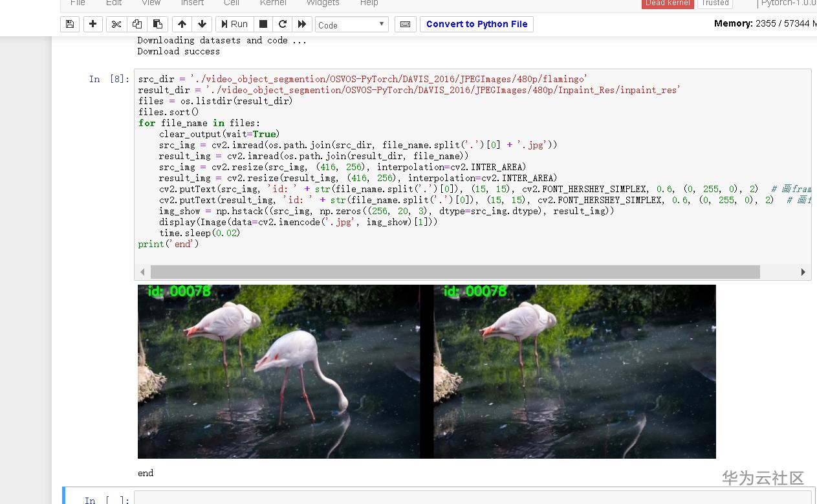
Task: Click the 'Download success' output text
Action: pyautogui.click(x=179, y=51)
